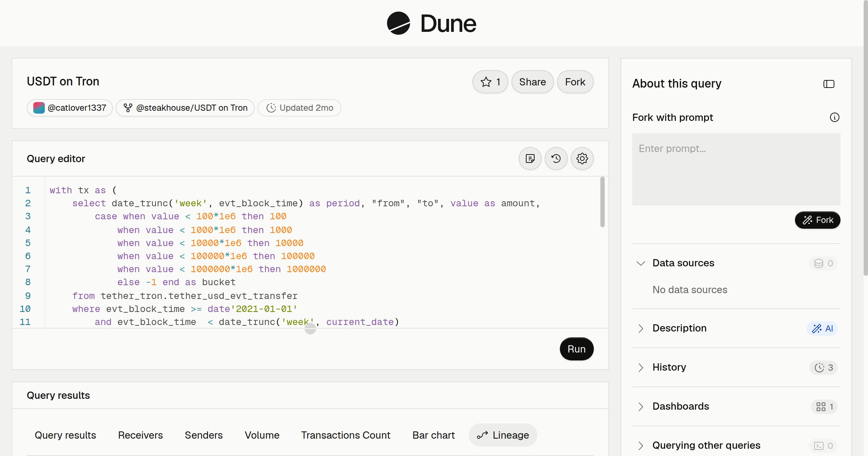Open the @catlover1337 profile chip
868x456 pixels.
[70, 108]
